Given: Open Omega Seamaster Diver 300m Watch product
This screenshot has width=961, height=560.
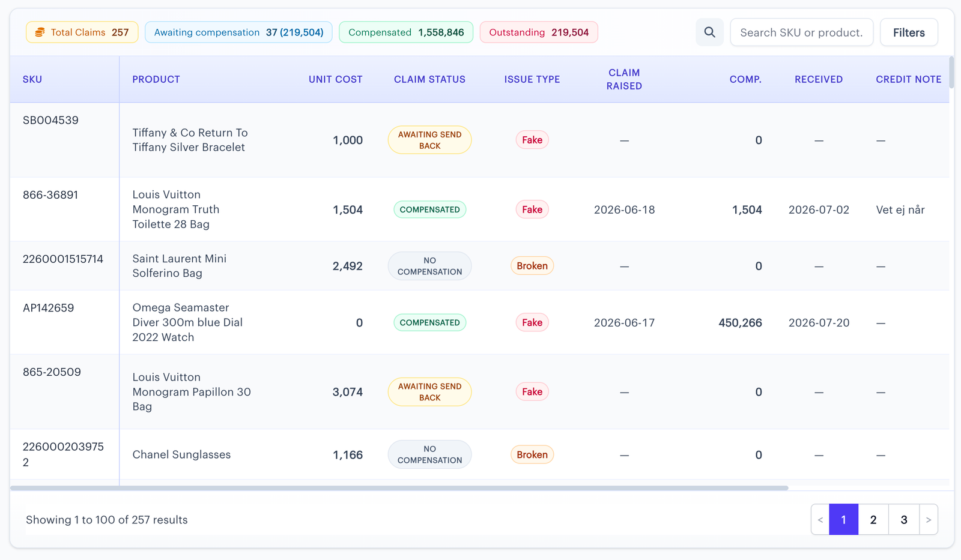Looking at the screenshot, I should [187, 322].
